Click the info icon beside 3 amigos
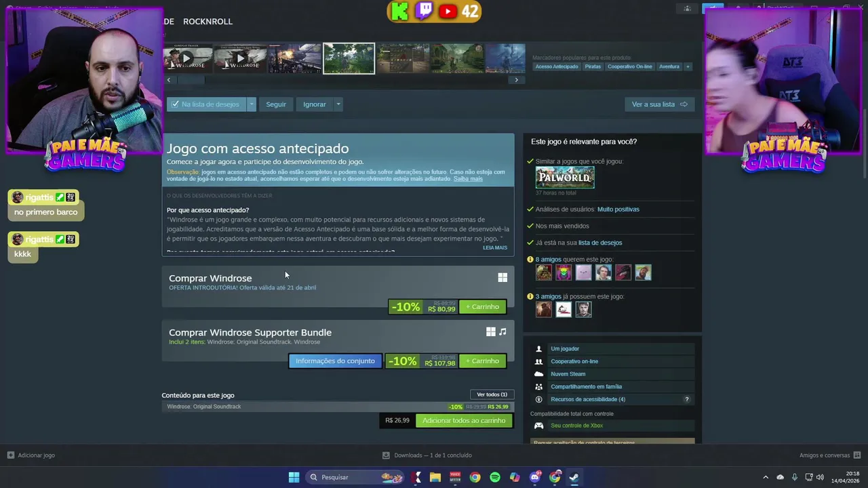The image size is (868, 488). pos(530,297)
